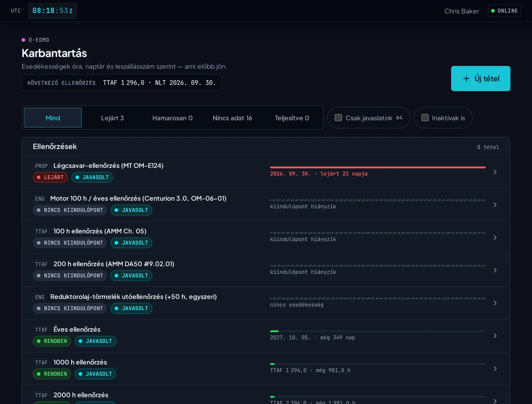Click the UTC clock display

53,11
